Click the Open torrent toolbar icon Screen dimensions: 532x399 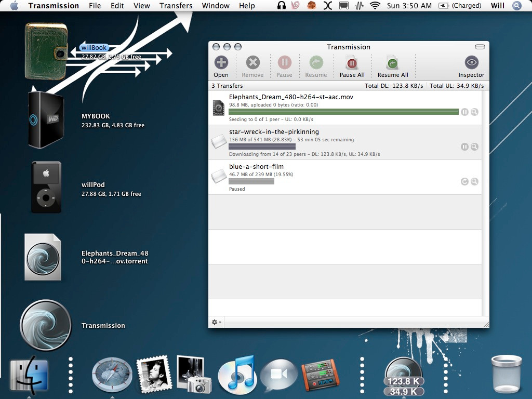pos(221,63)
